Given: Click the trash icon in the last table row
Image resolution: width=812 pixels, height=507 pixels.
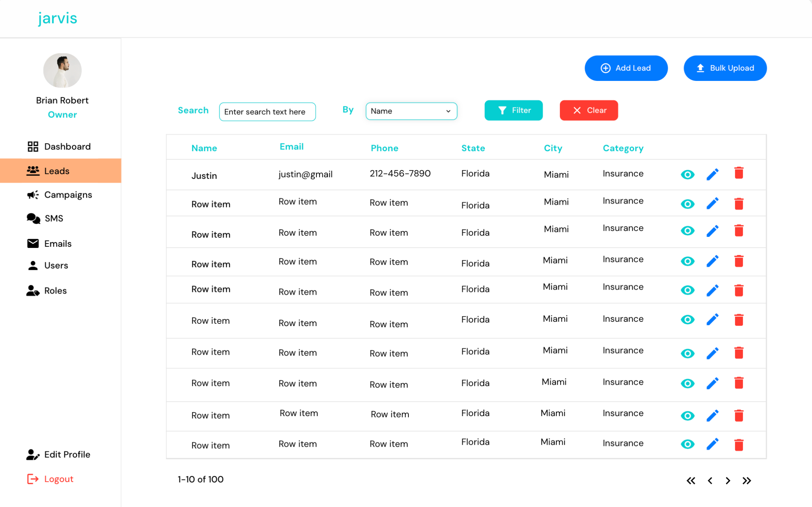Looking at the screenshot, I should (x=739, y=445).
